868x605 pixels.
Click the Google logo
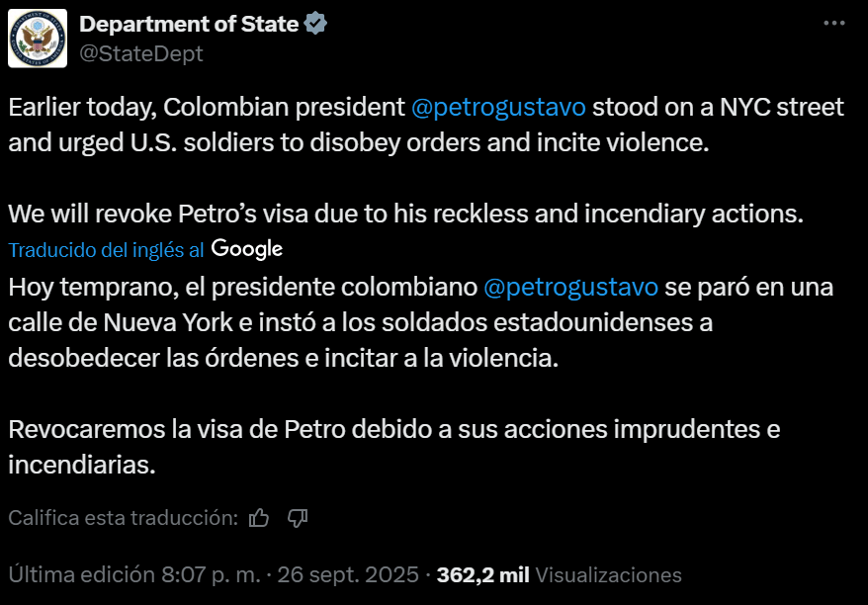(x=247, y=249)
